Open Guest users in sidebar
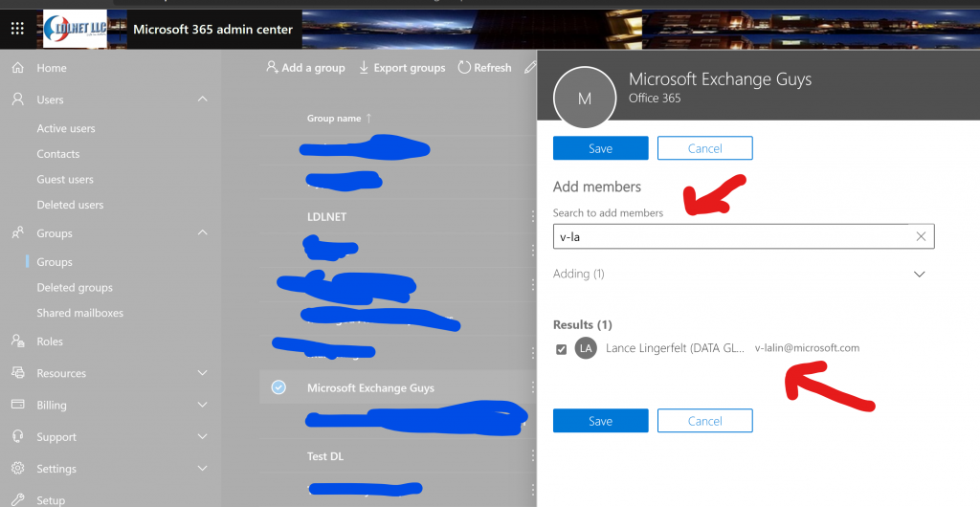The image size is (980, 507). [65, 179]
